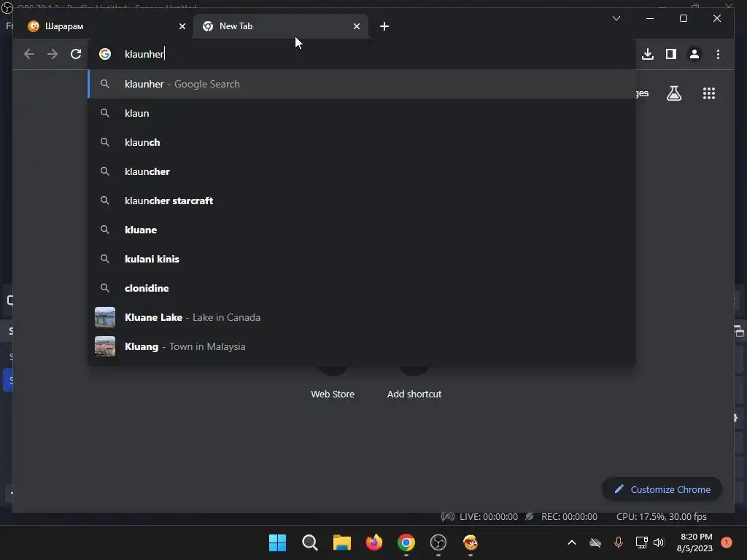Select the New Tab tab
This screenshot has width=747, height=560.
tap(281, 26)
